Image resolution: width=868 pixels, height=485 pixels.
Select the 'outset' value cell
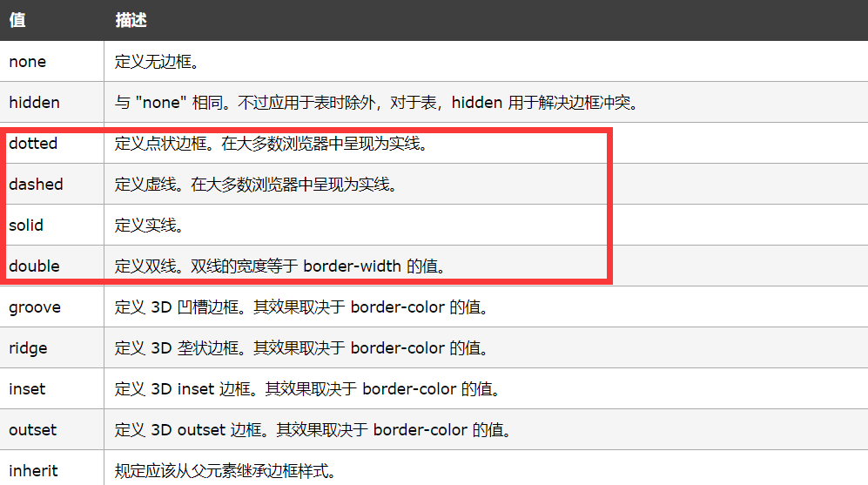[x=51, y=430]
